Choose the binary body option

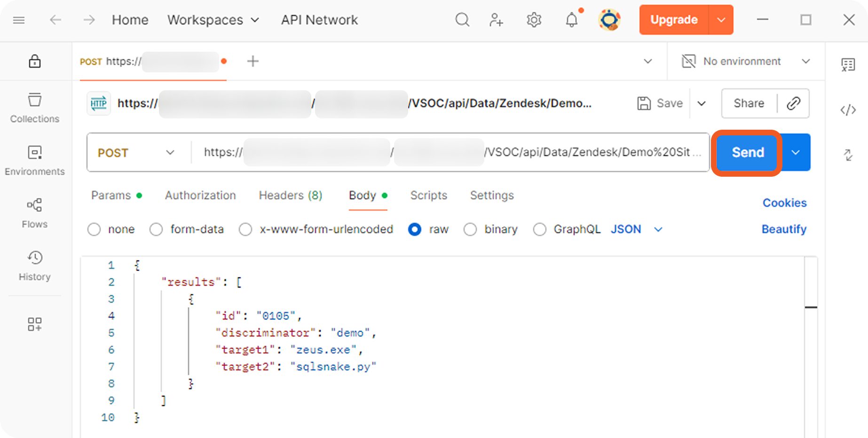tap(470, 229)
